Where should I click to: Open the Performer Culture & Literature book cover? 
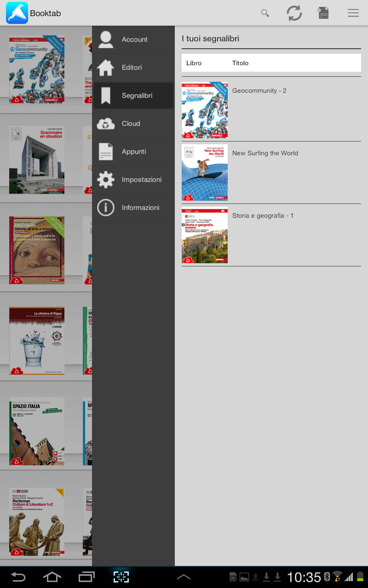(37, 522)
